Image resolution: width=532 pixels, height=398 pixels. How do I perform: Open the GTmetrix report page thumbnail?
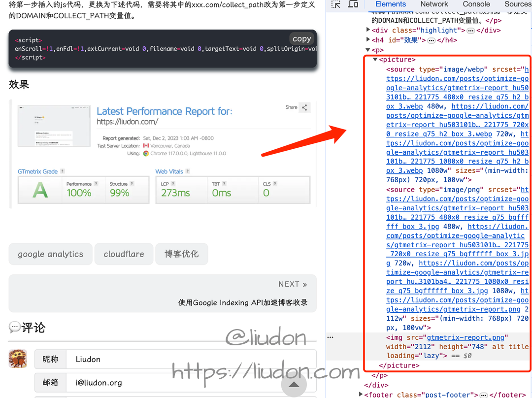[x=54, y=126]
